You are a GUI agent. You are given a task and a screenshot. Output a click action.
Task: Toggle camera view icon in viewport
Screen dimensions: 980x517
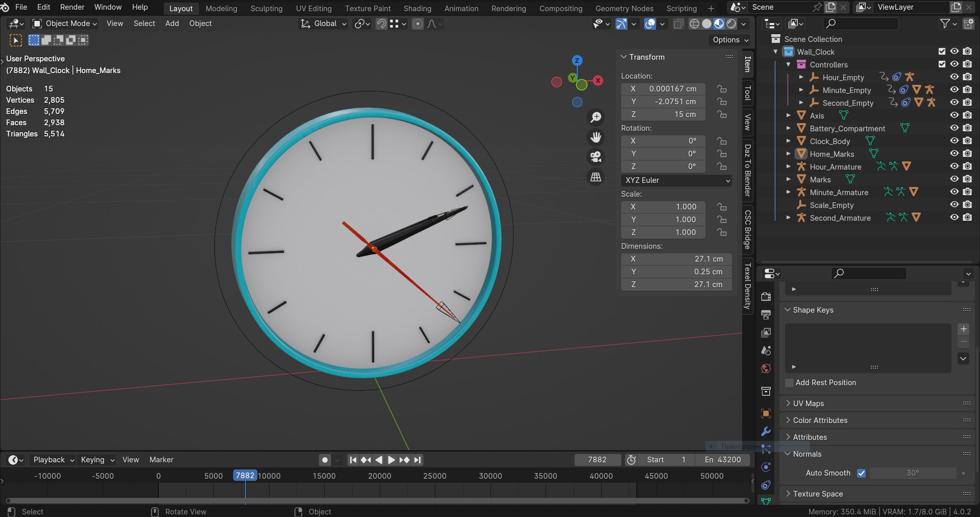point(596,157)
